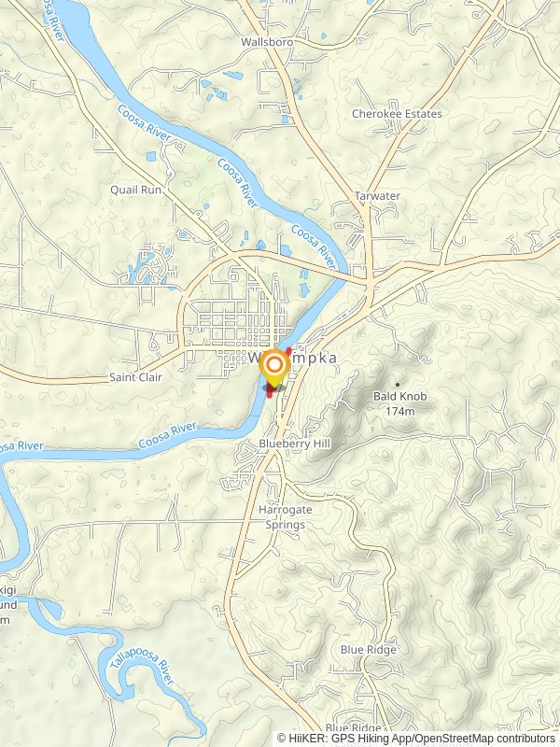Select the Saint Clair label
The width and height of the screenshot is (560, 747).
point(135,377)
